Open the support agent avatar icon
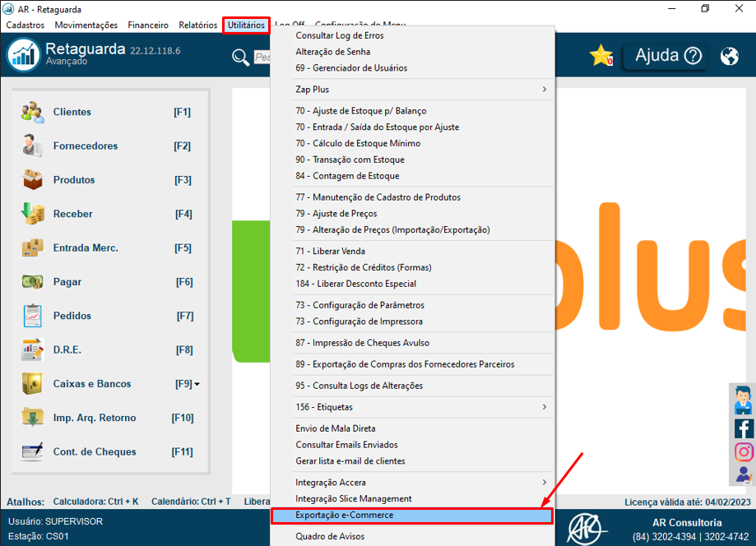This screenshot has height=546, width=756. click(743, 400)
